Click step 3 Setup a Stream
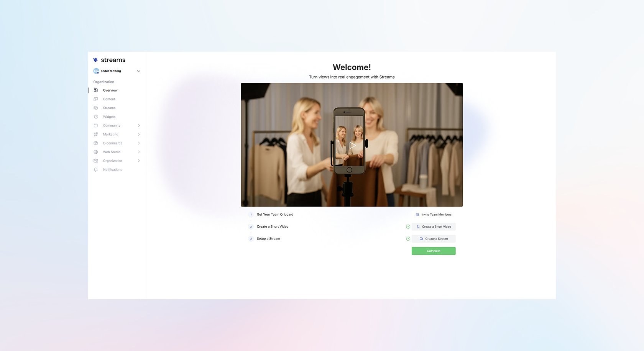Viewport: 644px width, 351px height. (268, 239)
